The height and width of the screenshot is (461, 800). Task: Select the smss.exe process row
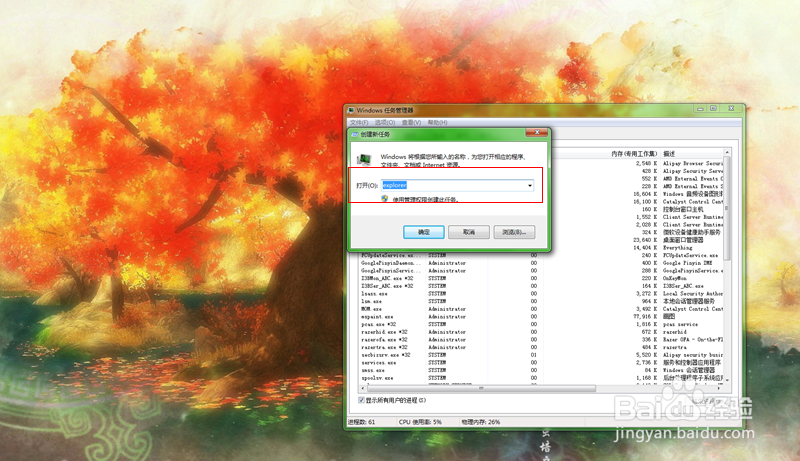pyautogui.click(x=541, y=370)
